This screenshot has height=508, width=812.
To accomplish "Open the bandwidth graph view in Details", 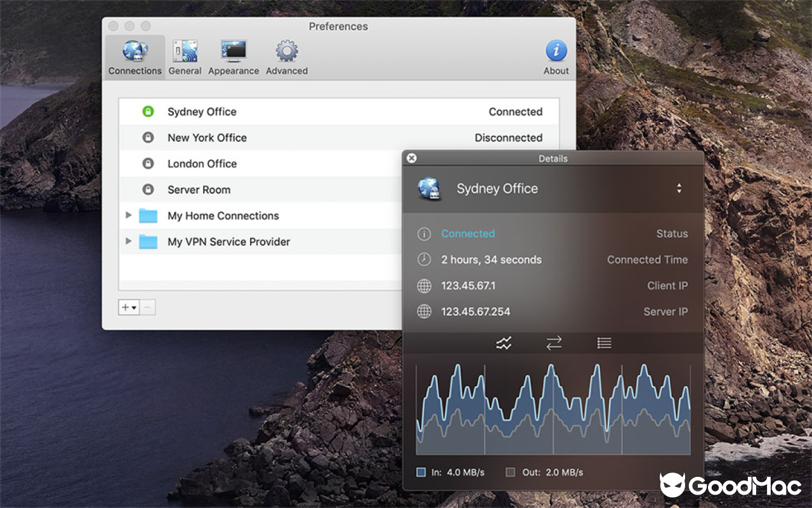I will pos(503,343).
